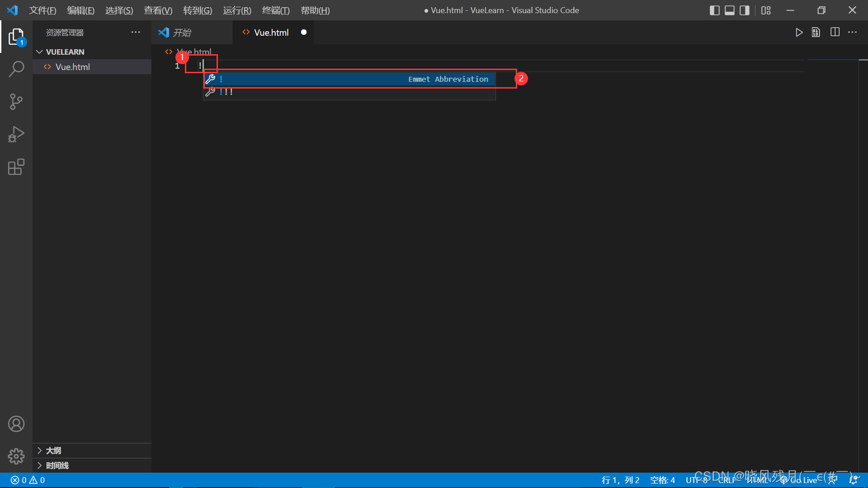Open the Manage gear settings
Image resolution: width=868 pixels, height=488 pixels.
[x=16, y=456]
